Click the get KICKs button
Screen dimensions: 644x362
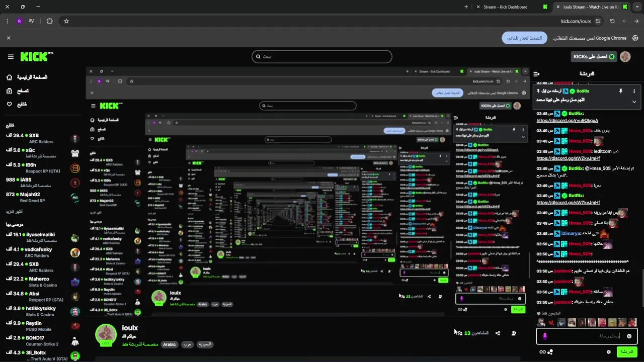594,57
